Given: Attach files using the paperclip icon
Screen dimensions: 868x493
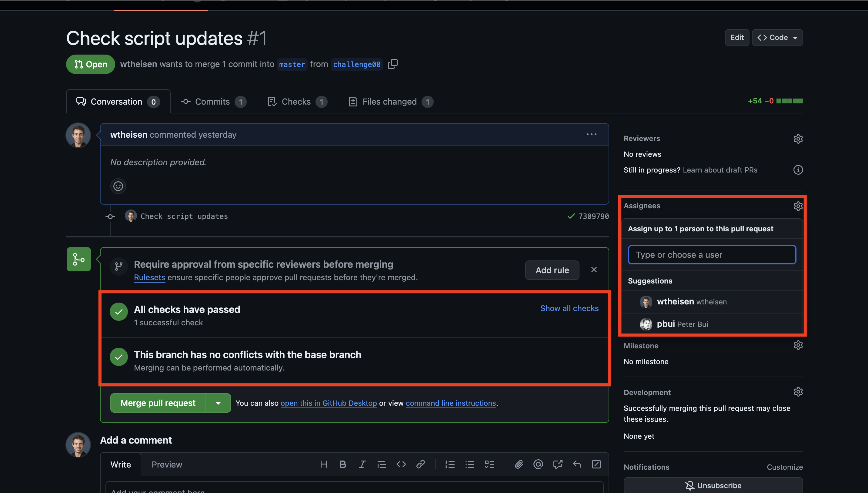Looking at the screenshot, I should point(519,464).
